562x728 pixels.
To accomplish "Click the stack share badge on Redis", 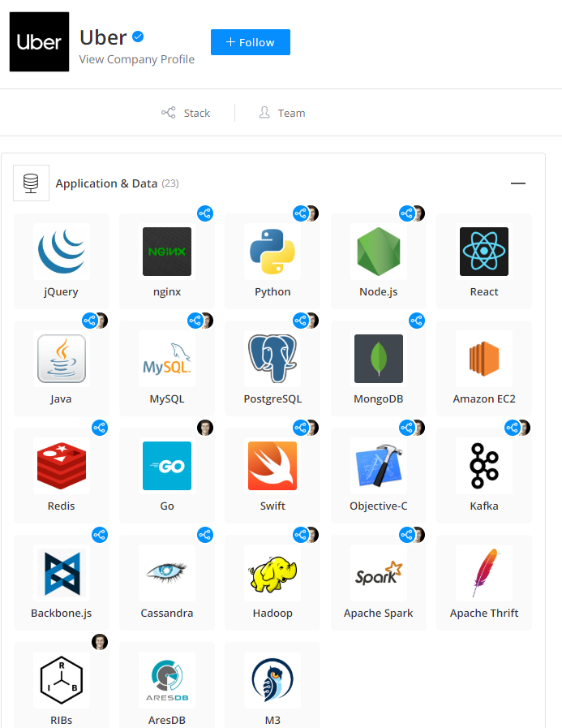I will (100, 428).
